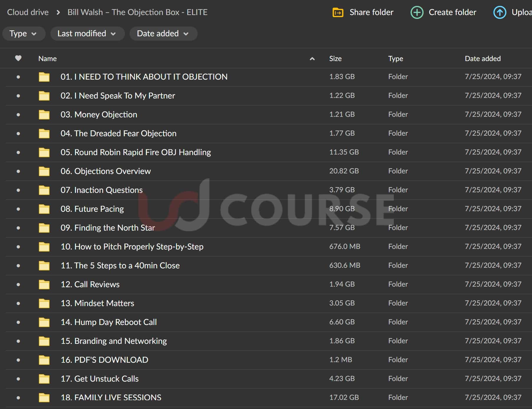Open the folder icon beside Money Objection
This screenshot has width=532, height=409.
44,115
